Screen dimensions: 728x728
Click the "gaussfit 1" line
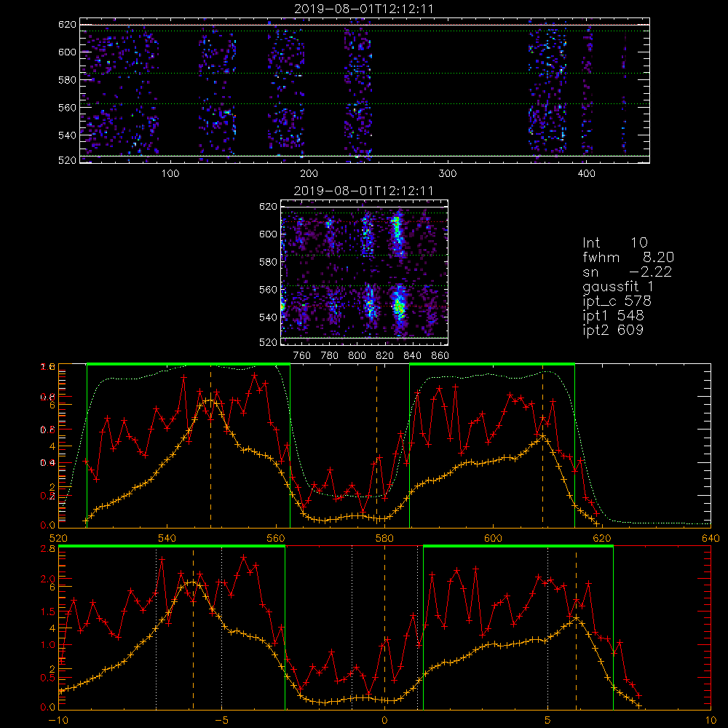[618, 287]
